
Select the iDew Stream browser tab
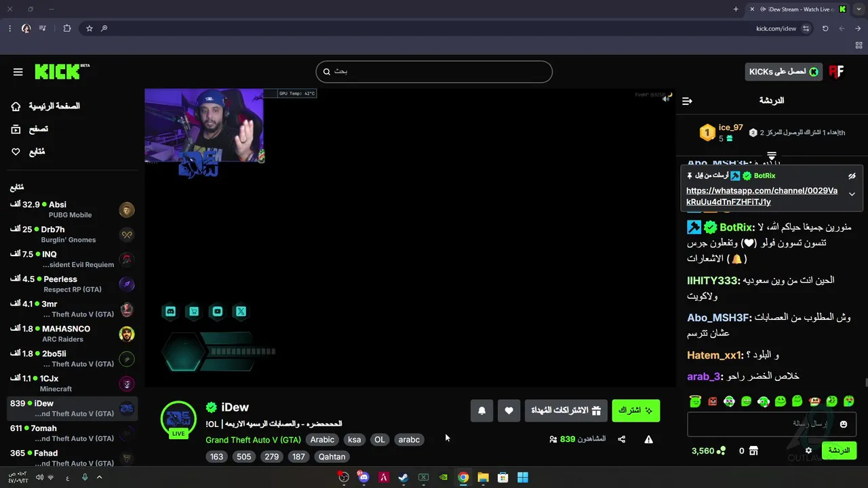pos(797,9)
